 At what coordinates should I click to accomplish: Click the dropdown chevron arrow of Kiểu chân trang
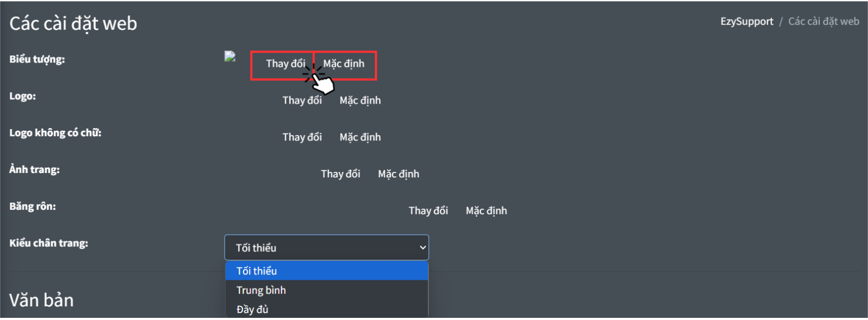[423, 248]
